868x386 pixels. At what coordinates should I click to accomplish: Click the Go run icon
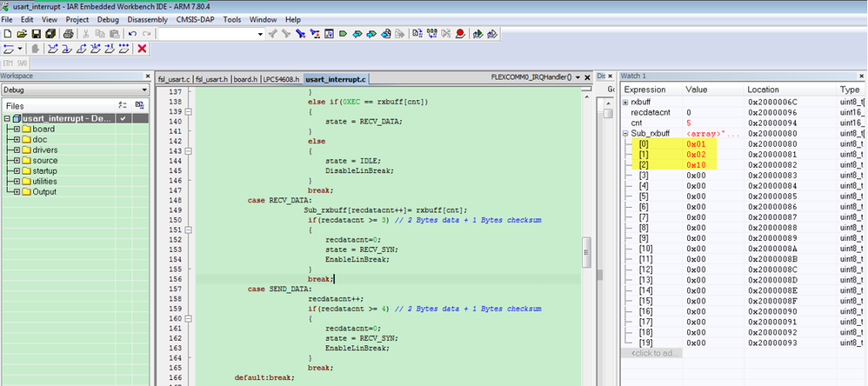(x=124, y=49)
